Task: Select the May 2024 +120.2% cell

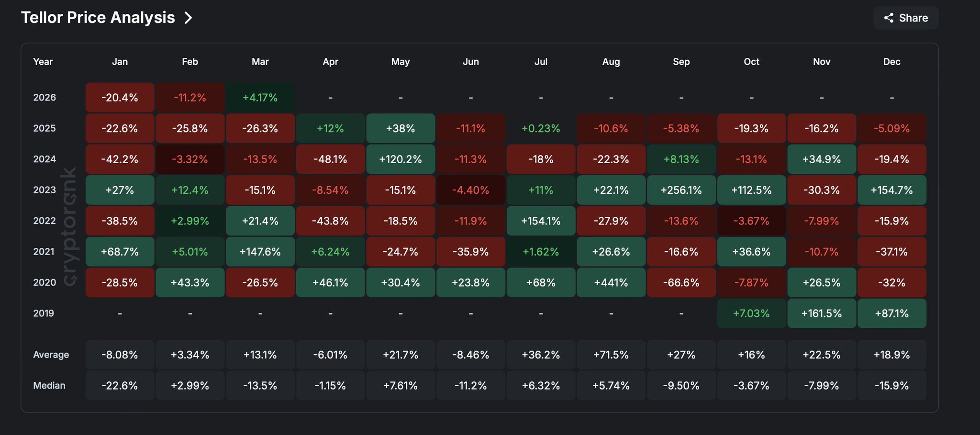Action: [x=401, y=159]
